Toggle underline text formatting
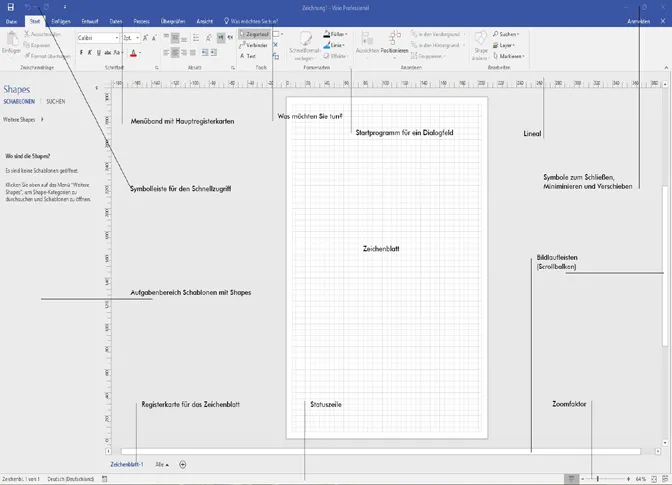The image size is (672, 485). click(x=100, y=52)
